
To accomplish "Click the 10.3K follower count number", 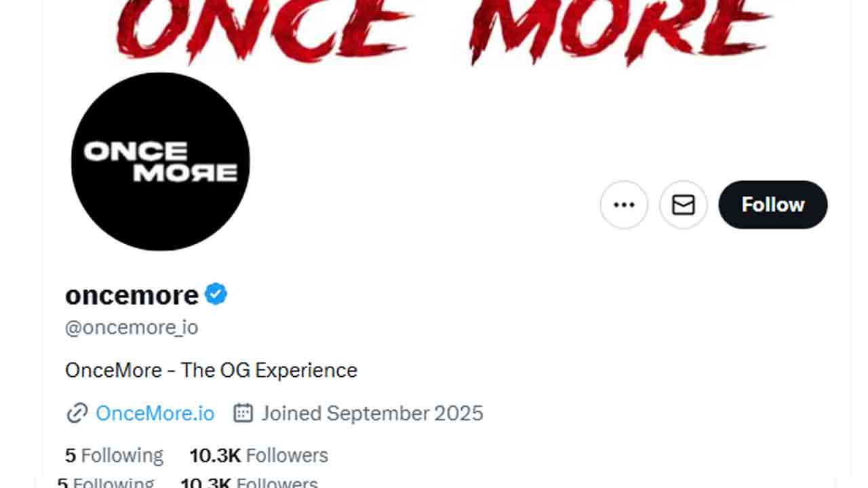I will [x=215, y=455].
